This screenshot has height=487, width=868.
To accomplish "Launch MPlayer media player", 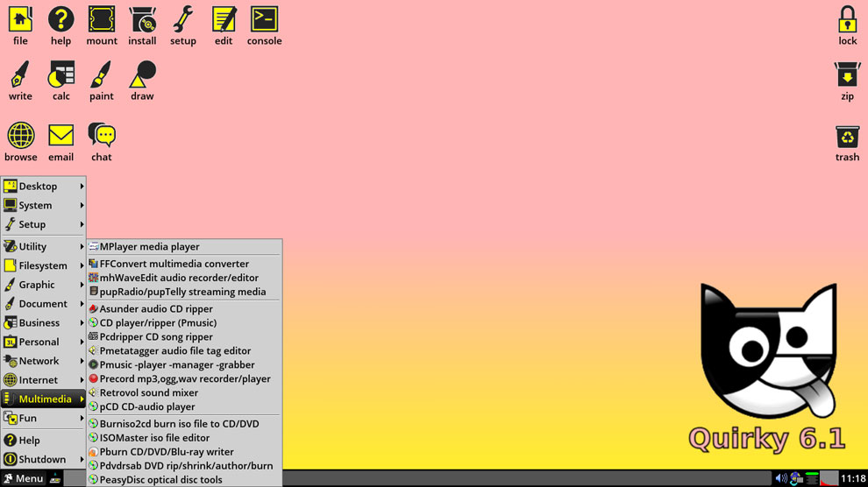I will (x=184, y=246).
